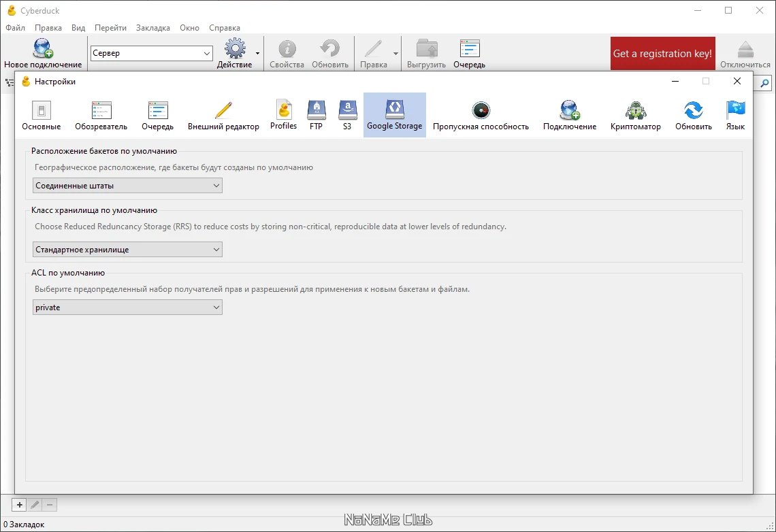This screenshot has height=532, width=776.
Task: Open the FTP preferences tab
Action: pos(317,115)
